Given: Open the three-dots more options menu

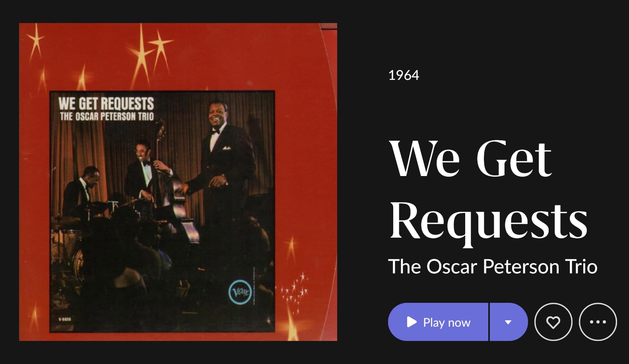Looking at the screenshot, I should [x=598, y=322].
